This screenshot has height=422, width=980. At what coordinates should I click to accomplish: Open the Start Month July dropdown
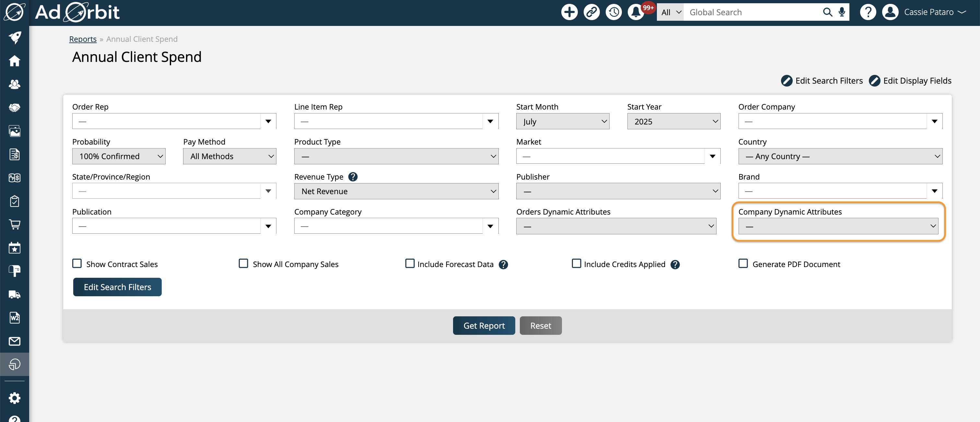(x=563, y=122)
